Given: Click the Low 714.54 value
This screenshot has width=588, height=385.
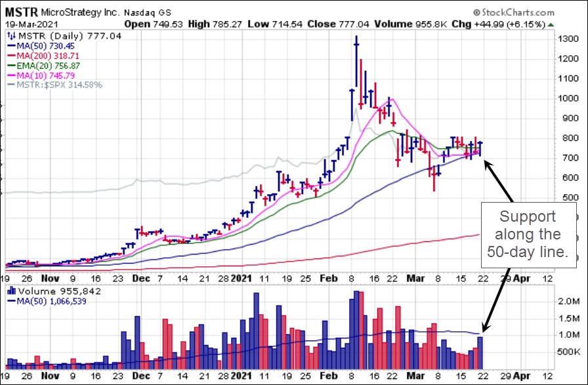Looking at the screenshot, I should pyautogui.click(x=275, y=24).
